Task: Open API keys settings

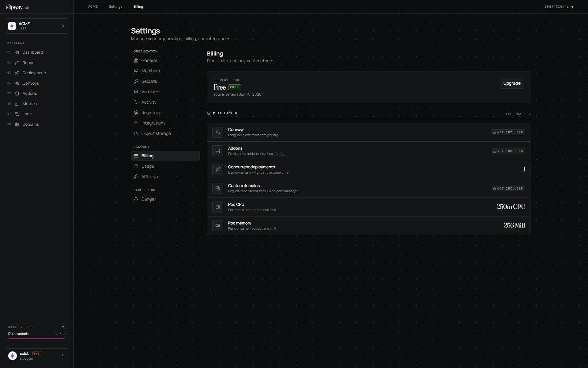Action: 165,177
